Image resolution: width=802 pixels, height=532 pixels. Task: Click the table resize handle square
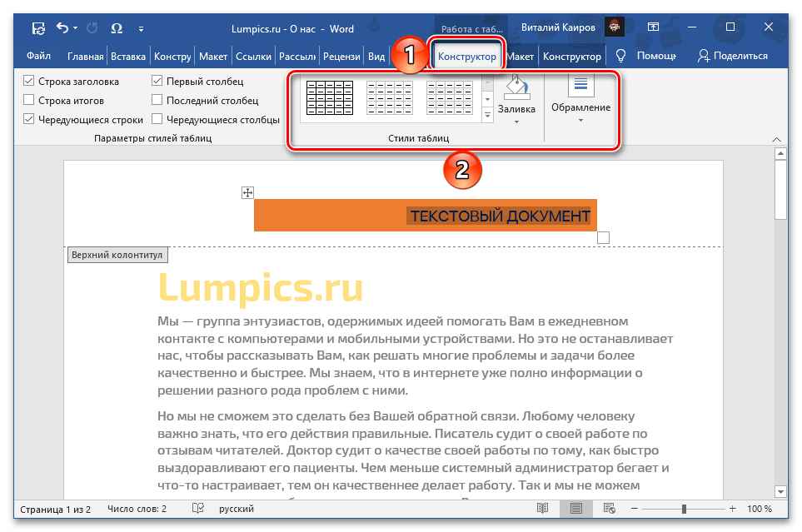coord(603,237)
